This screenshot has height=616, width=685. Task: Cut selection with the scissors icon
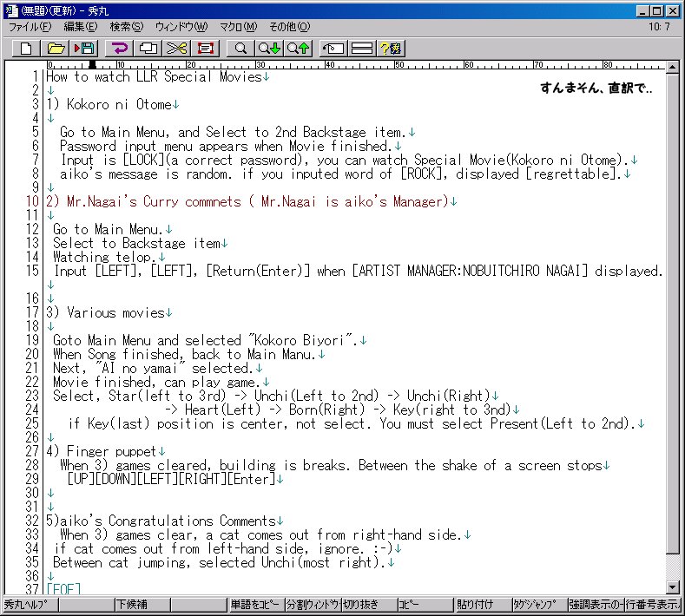tap(176, 48)
